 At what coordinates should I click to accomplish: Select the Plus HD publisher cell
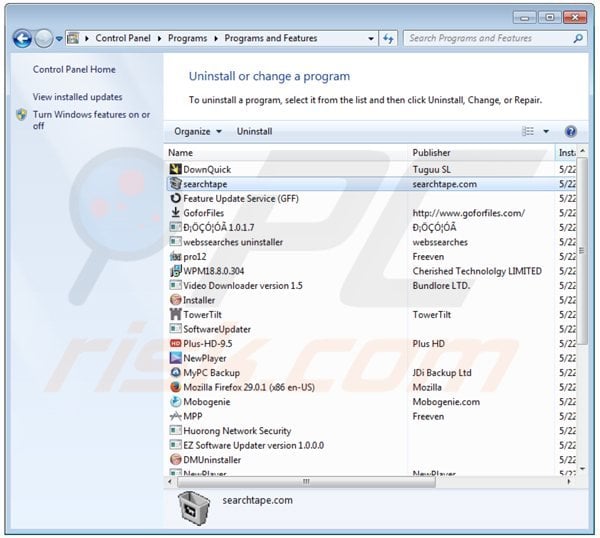(429, 344)
